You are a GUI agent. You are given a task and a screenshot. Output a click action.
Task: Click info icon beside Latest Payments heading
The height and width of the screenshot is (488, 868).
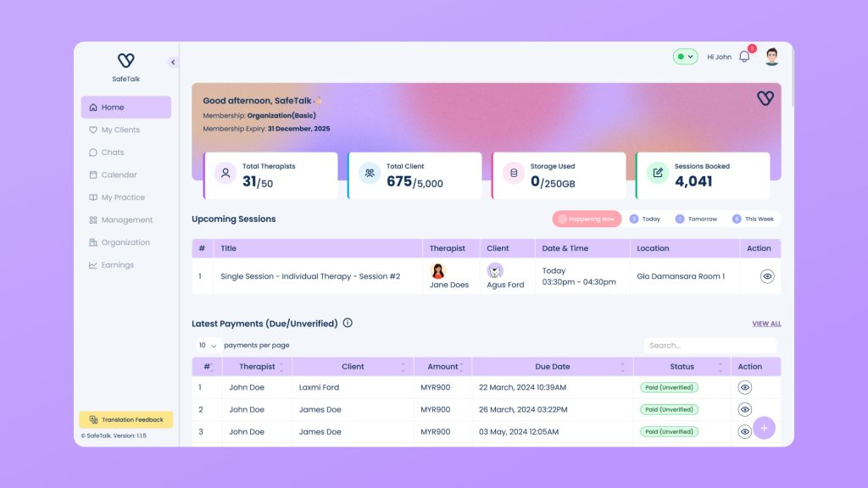348,323
